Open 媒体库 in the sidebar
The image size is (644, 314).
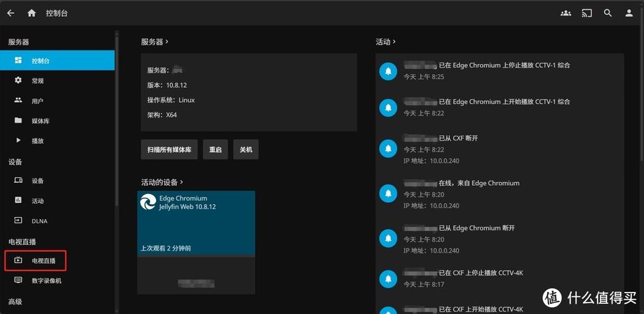coord(57,121)
